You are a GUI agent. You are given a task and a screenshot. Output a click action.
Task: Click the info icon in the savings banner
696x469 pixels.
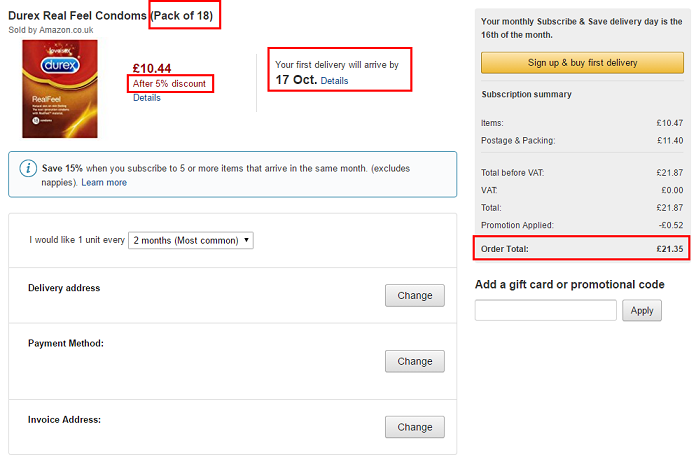tap(26, 169)
